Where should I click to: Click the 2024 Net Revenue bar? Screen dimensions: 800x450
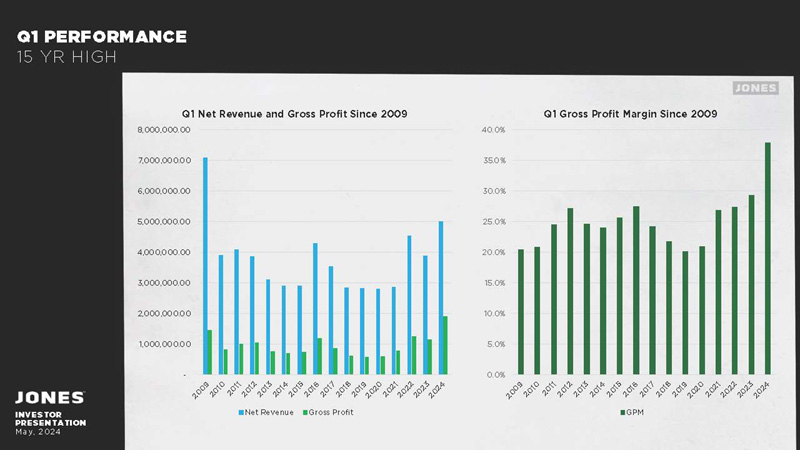[x=441, y=298]
